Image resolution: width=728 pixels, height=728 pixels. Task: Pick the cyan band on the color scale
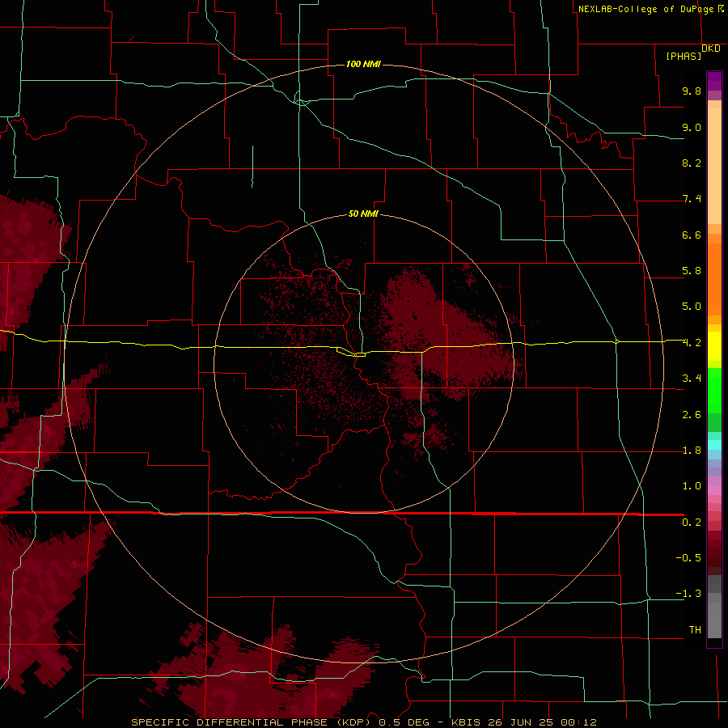click(x=714, y=445)
